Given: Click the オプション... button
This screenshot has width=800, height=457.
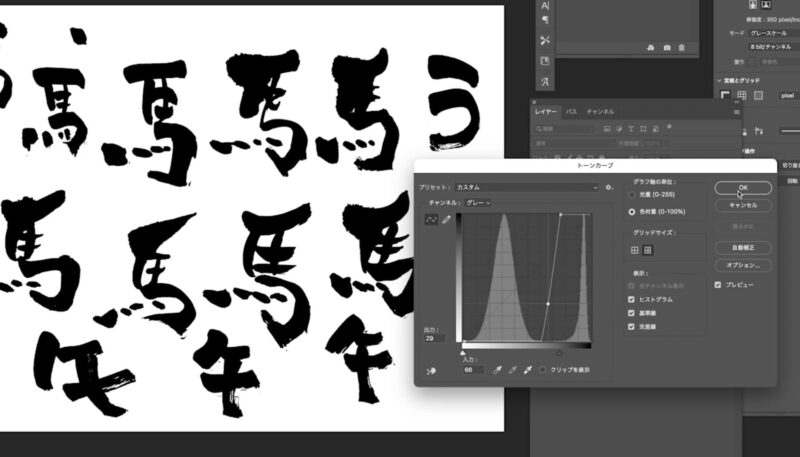Looking at the screenshot, I should tap(743, 265).
